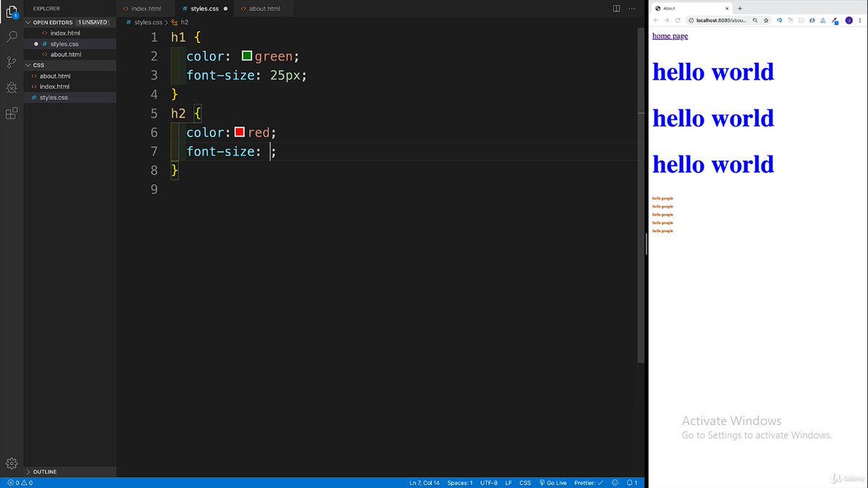Viewport: 868px width, 488px height.
Task: Open the Search view in the activity bar
Action: click(x=12, y=36)
